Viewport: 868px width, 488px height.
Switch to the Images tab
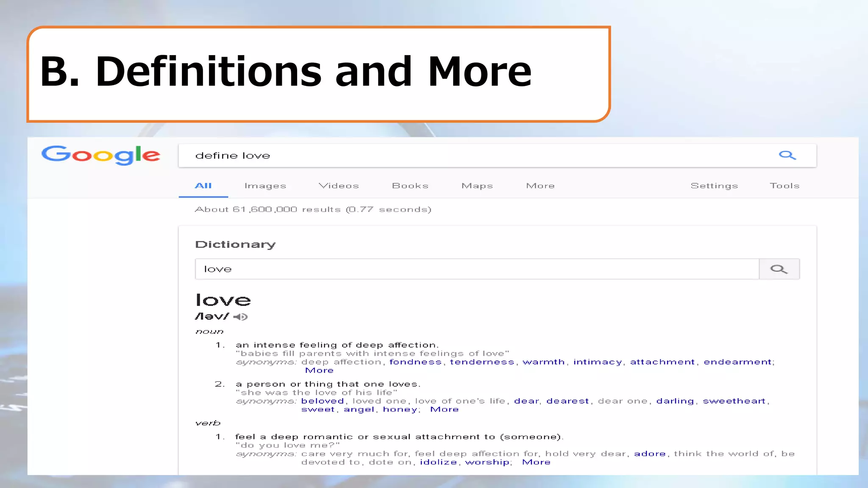(x=265, y=186)
